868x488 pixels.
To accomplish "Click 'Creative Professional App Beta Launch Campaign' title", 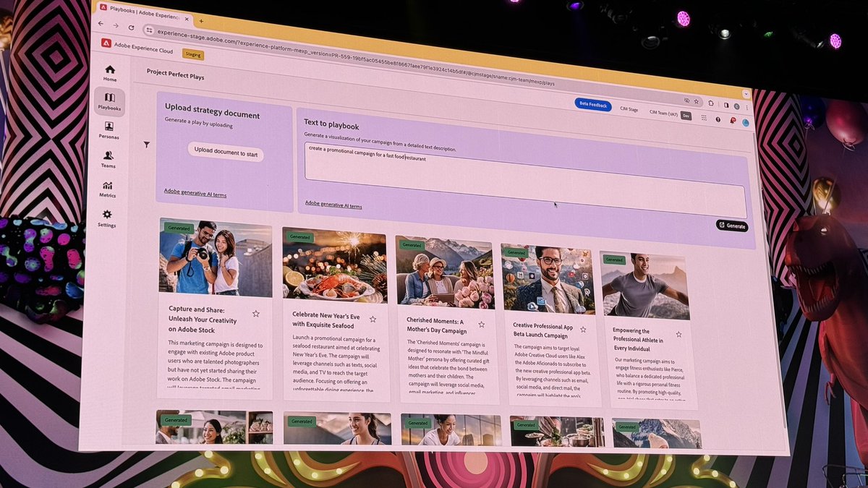I will (542, 330).
